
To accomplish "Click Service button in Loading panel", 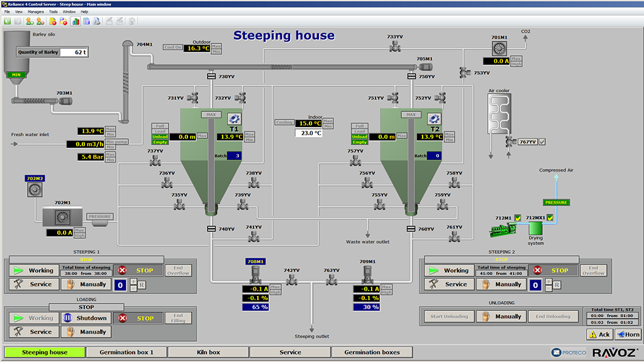I will point(35,332).
